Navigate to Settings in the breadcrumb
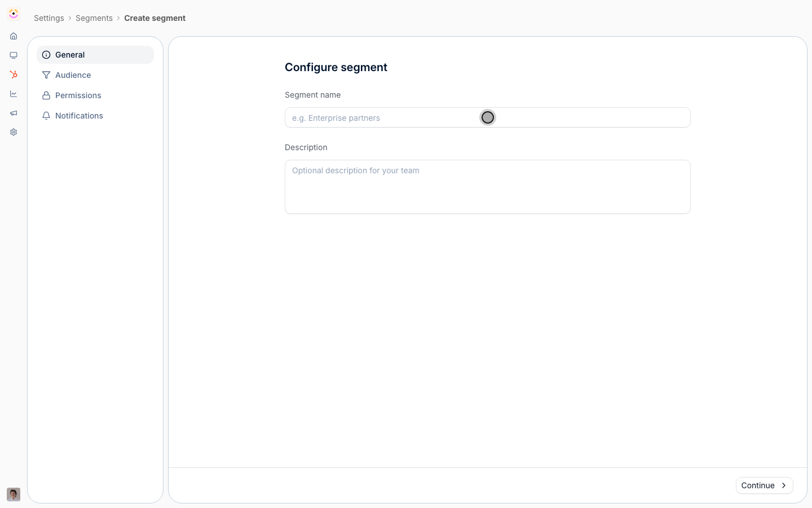This screenshot has width=812, height=508. click(x=49, y=18)
